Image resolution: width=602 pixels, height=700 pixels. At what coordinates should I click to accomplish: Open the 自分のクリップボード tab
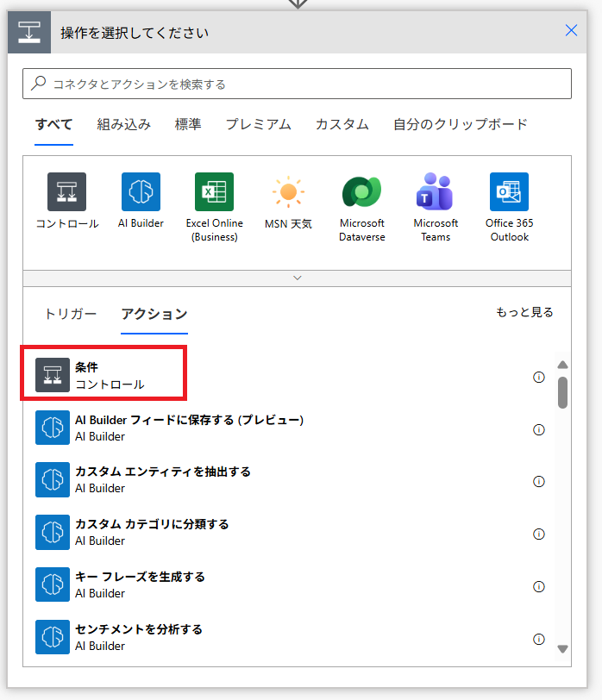point(460,124)
